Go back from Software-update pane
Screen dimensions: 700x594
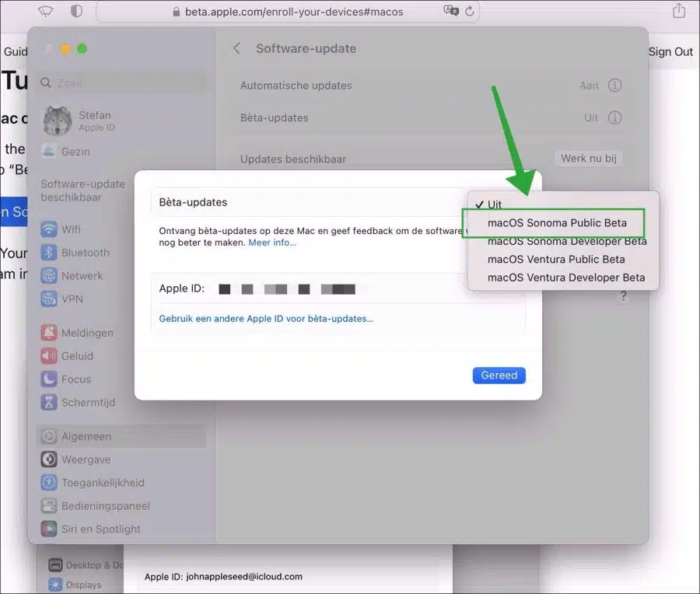236,48
